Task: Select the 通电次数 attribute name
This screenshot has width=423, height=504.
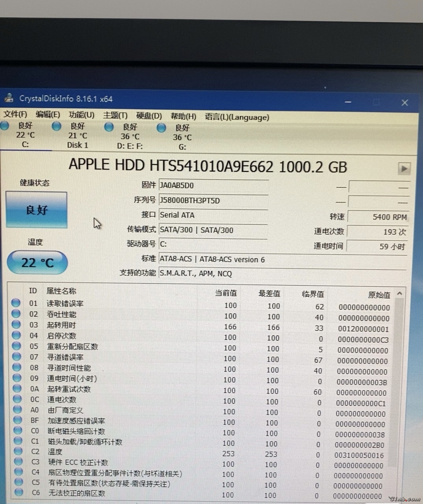Action: tap(62, 399)
